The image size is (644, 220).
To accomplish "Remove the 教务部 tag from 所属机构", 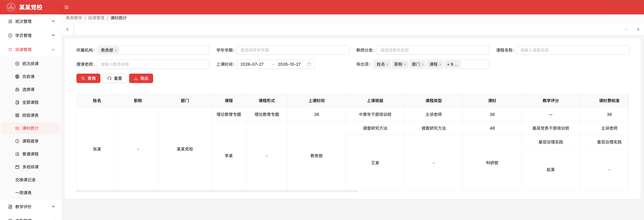I will pos(116,50).
